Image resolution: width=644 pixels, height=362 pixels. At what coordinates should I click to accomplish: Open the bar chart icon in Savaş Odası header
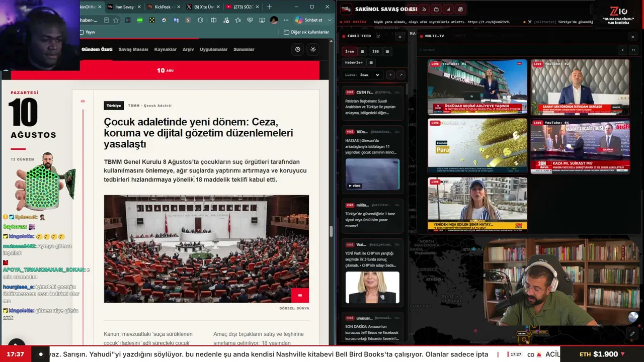pyautogui.click(x=448, y=10)
